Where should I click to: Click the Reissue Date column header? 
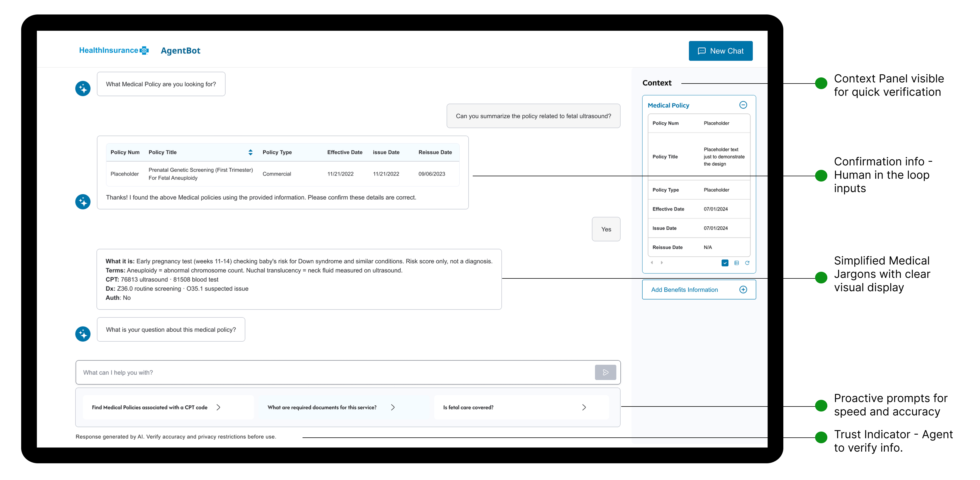click(435, 152)
